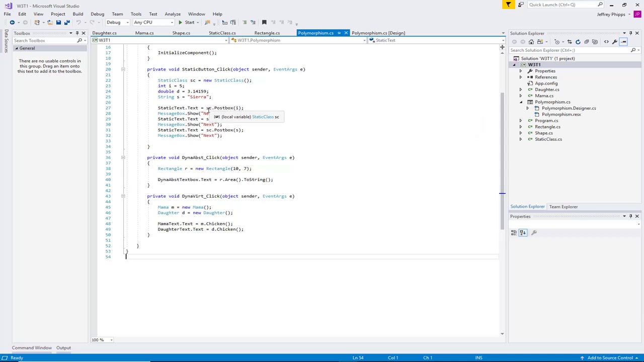Click the comment-out selected lines icon
The height and width of the screenshot is (362, 644).
click(244, 22)
